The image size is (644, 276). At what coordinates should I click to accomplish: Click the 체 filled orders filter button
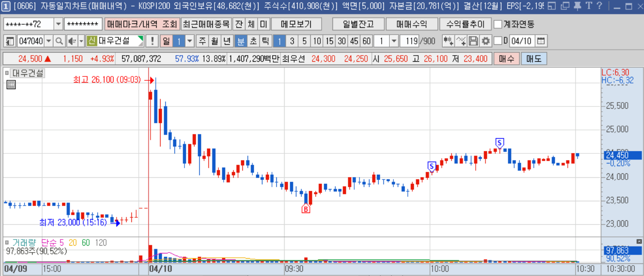252,24
